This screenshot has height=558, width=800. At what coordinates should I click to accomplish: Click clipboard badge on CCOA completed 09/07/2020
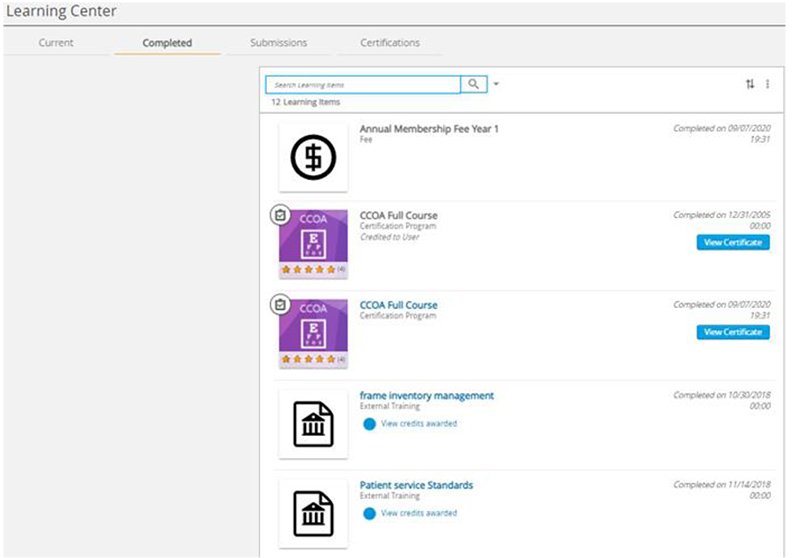coord(280,305)
